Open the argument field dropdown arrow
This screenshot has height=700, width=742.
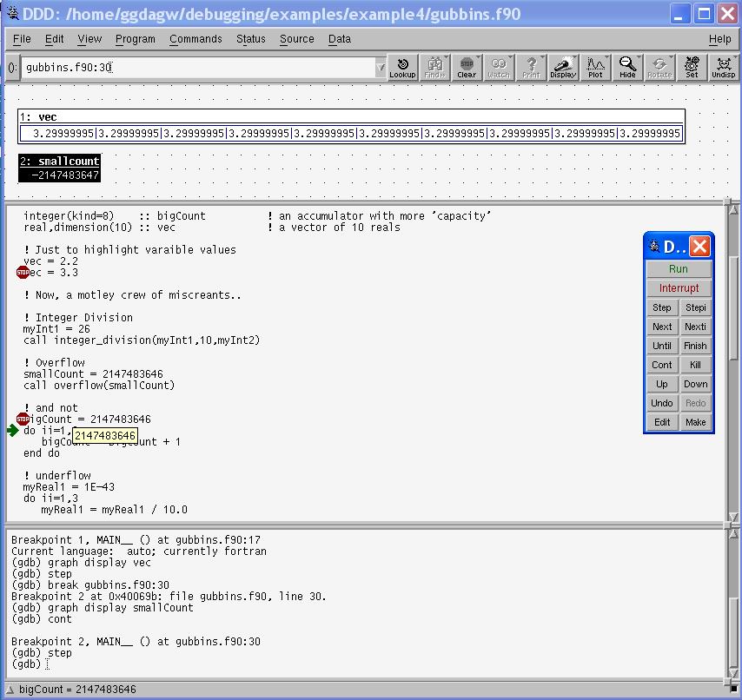point(381,68)
